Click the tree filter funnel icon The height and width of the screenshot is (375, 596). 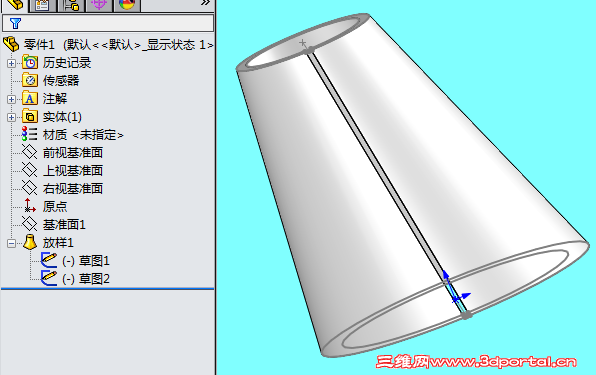(x=15, y=24)
